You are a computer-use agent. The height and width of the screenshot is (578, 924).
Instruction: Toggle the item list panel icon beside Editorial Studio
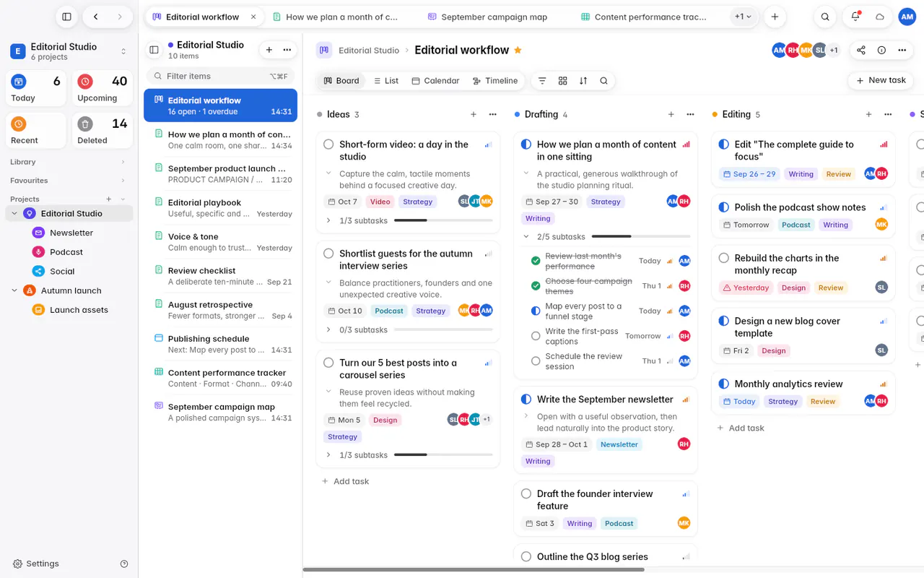point(154,50)
